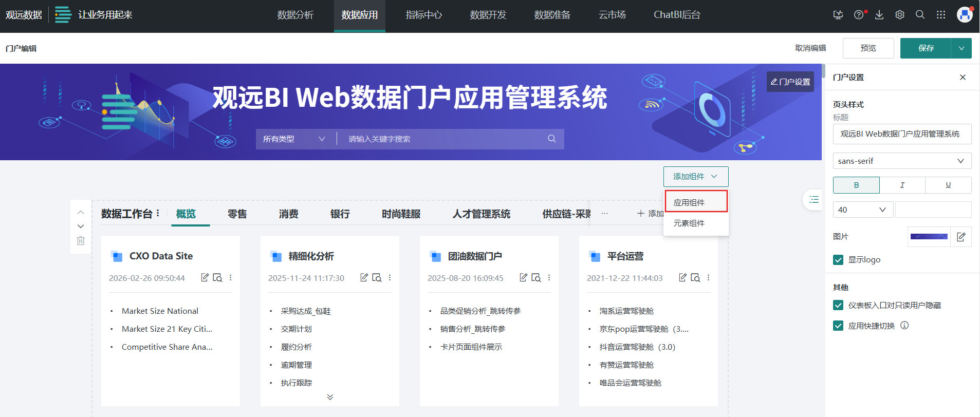The height and width of the screenshot is (417, 980).
Task: Open the settings gear in top bar
Action: point(899,15)
